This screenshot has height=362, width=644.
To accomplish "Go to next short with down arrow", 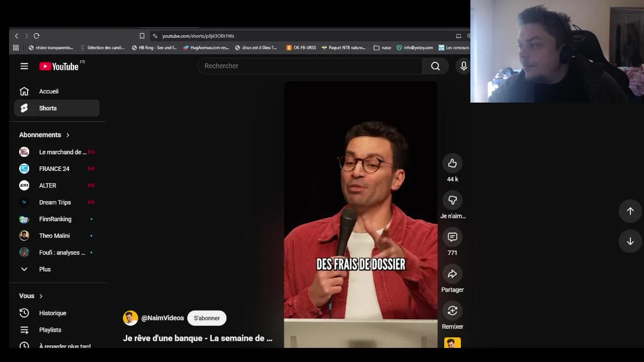I will (630, 241).
